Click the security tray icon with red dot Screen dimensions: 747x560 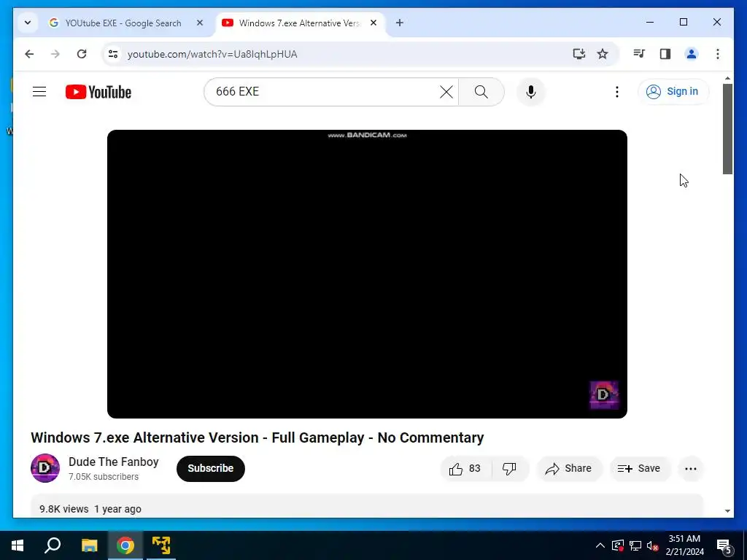[618, 545]
